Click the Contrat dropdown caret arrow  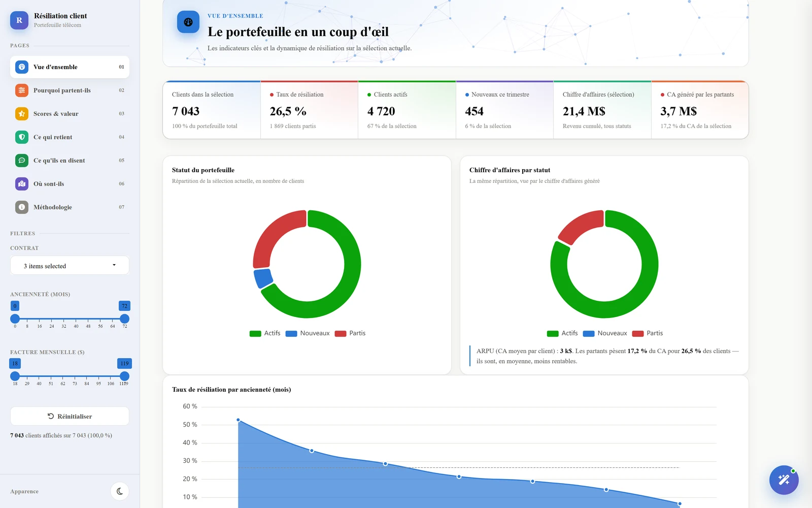pyautogui.click(x=114, y=265)
